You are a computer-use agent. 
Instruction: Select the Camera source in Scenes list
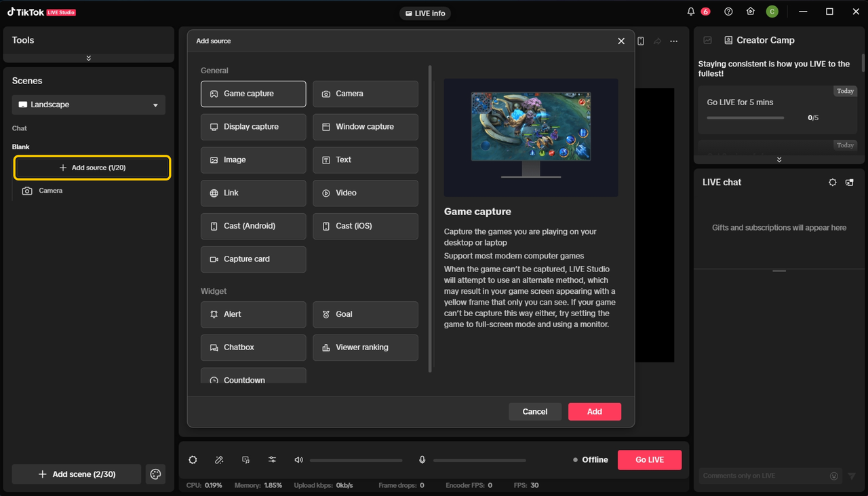[x=51, y=191]
